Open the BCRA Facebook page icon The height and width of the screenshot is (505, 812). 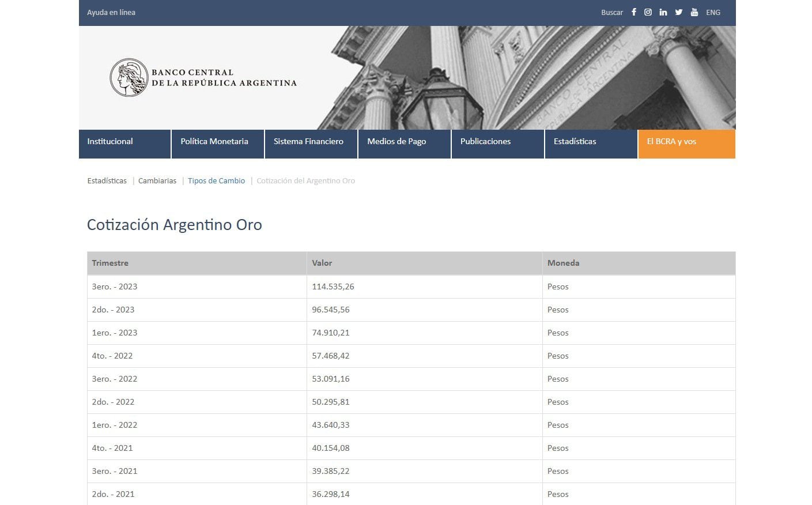(x=633, y=12)
